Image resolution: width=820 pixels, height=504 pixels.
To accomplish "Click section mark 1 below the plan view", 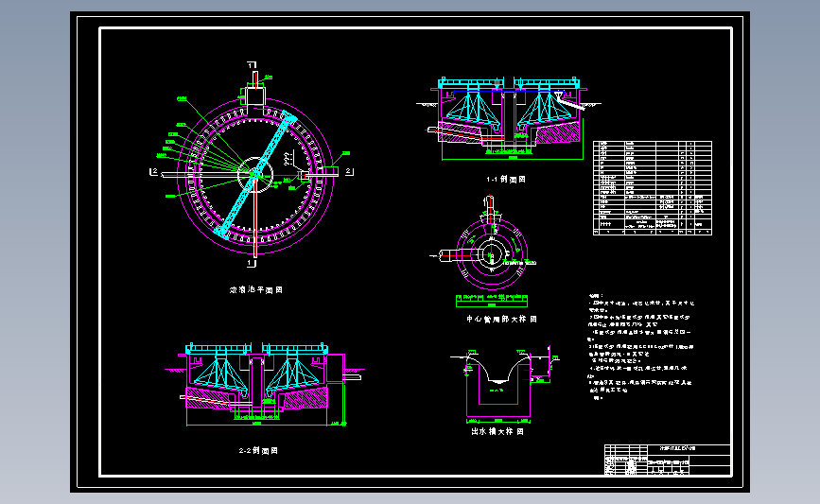I will point(252,263).
